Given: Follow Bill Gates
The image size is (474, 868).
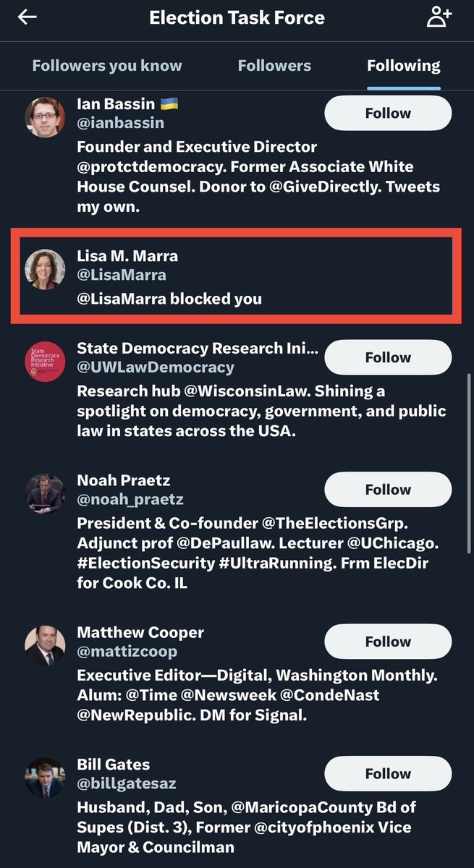Looking at the screenshot, I should point(388,774).
